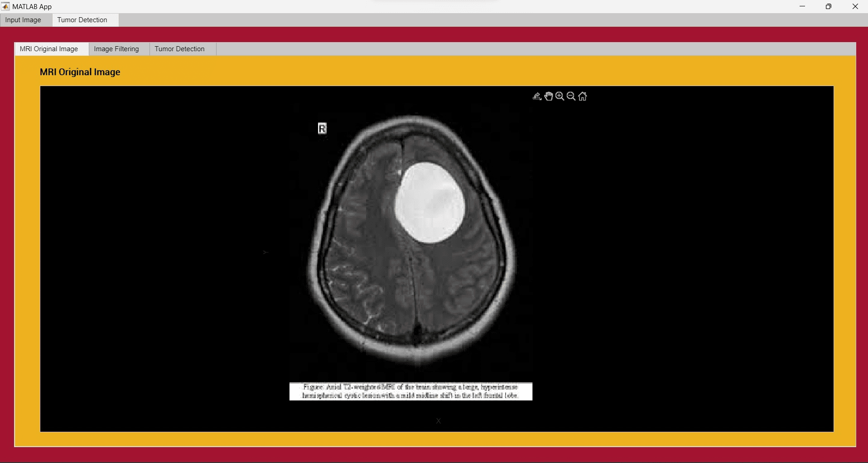868x463 pixels.
Task: Select the Zoom In magnifier tool
Action: 560,96
